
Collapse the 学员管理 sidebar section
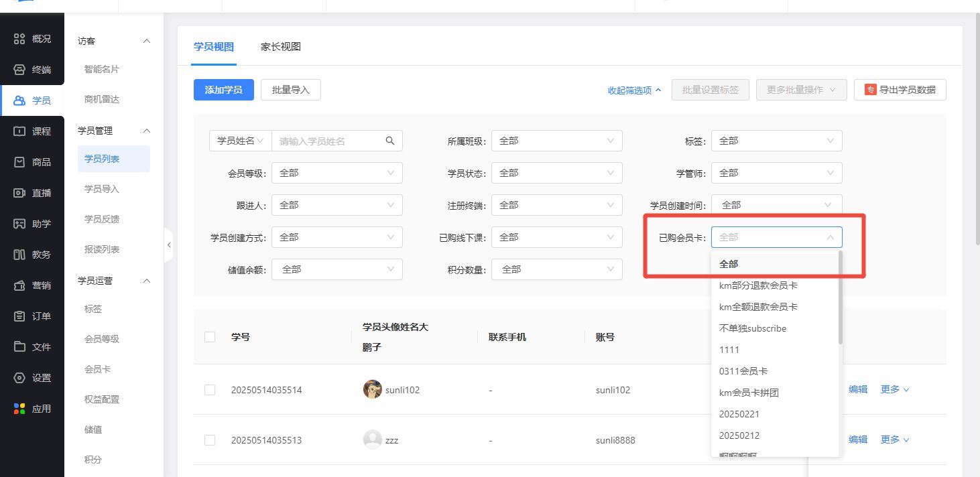pyautogui.click(x=147, y=131)
